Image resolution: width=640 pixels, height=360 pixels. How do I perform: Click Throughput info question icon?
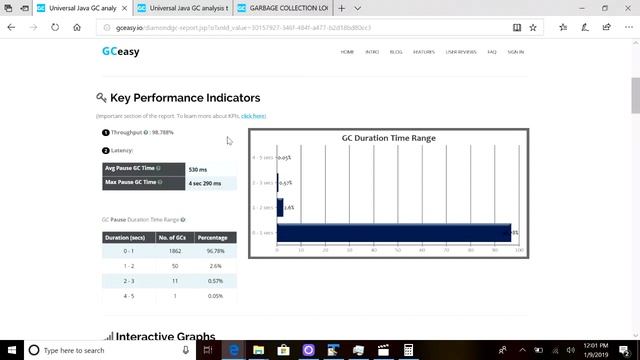tap(146, 132)
